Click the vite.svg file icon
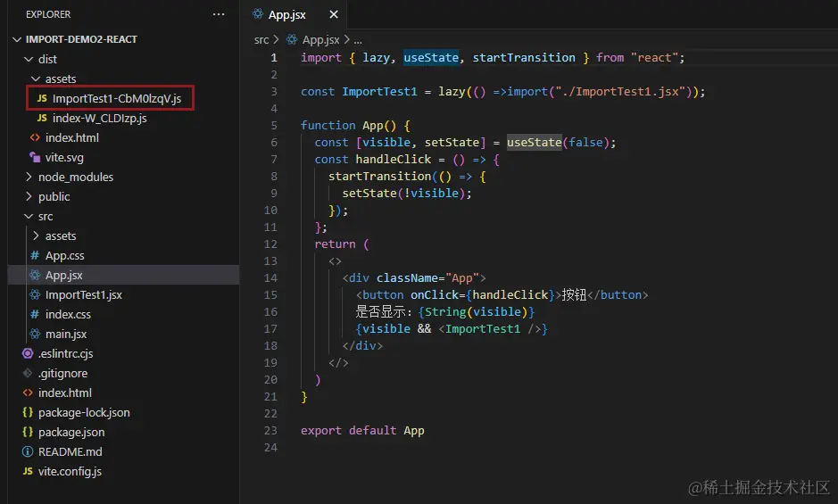This screenshot has height=504, width=838. (x=35, y=157)
